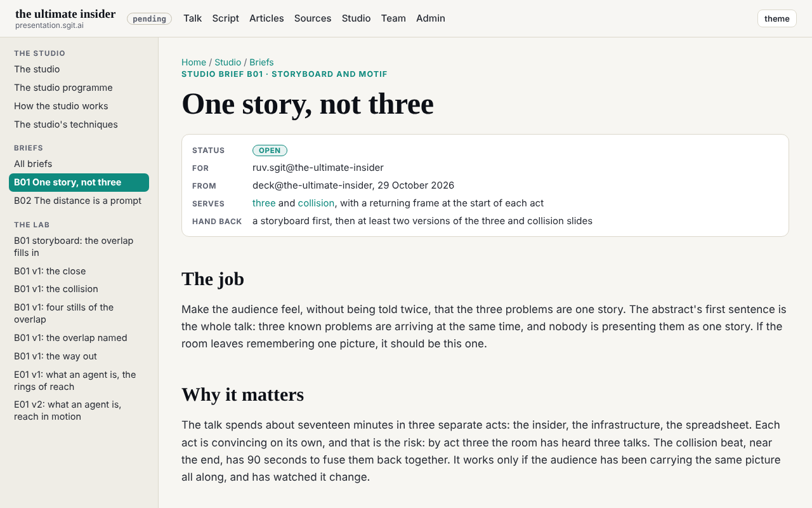Click 'STUDIO BRIEF B01 · STORYBOARD AND MOTIF' label

click(284, 74)
